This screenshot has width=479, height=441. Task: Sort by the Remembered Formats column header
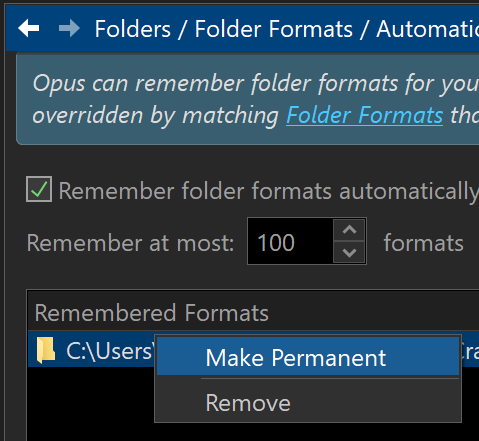(x=152, y=313)
